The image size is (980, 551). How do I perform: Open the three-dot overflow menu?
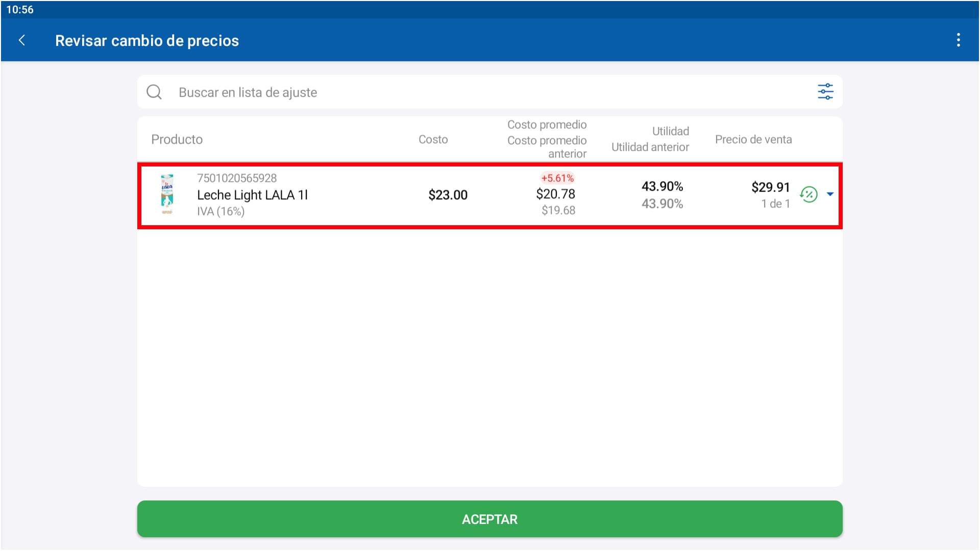[x=958, y=40]
